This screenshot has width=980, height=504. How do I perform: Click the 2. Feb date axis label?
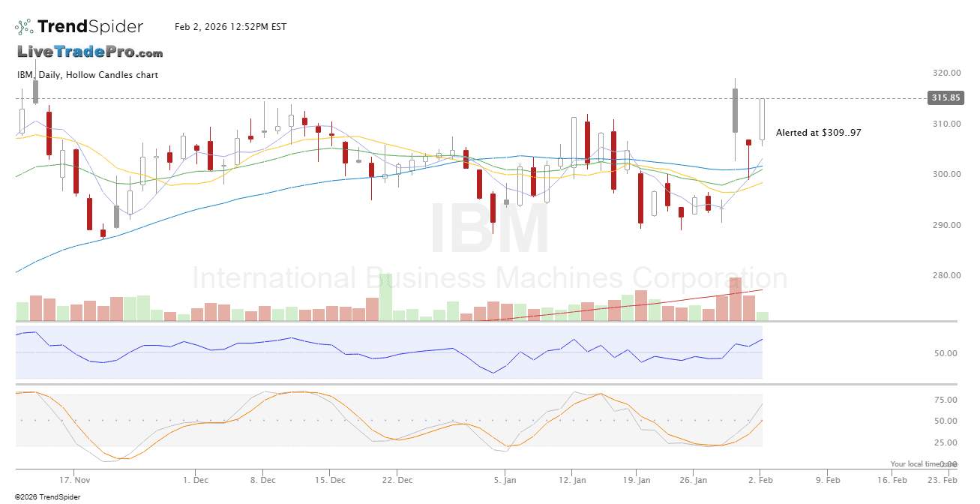click(x=762, y=479)
